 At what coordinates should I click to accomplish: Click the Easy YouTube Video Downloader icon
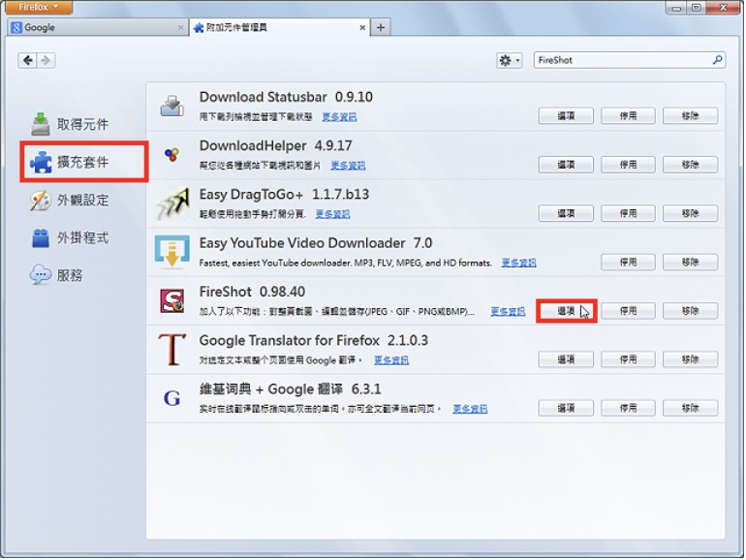[171, 252]
